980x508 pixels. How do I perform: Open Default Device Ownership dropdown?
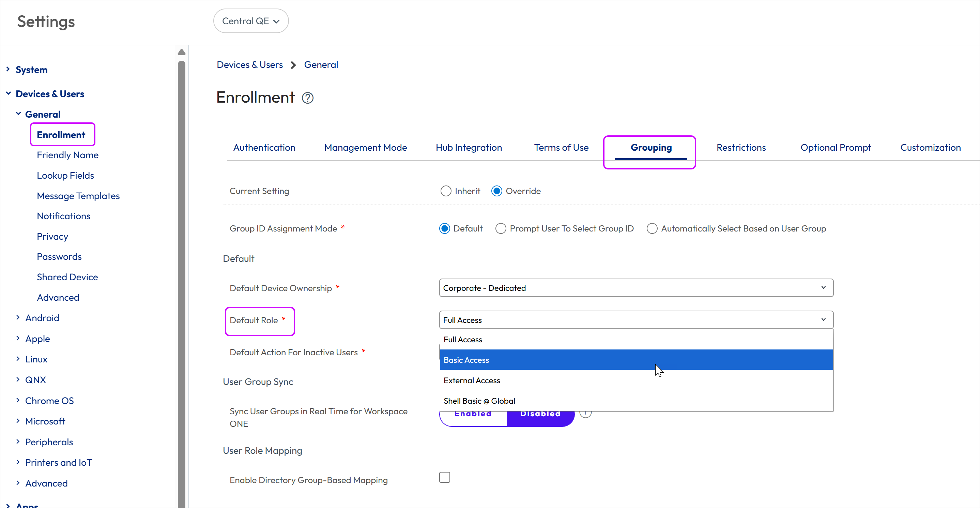(636, 288)
